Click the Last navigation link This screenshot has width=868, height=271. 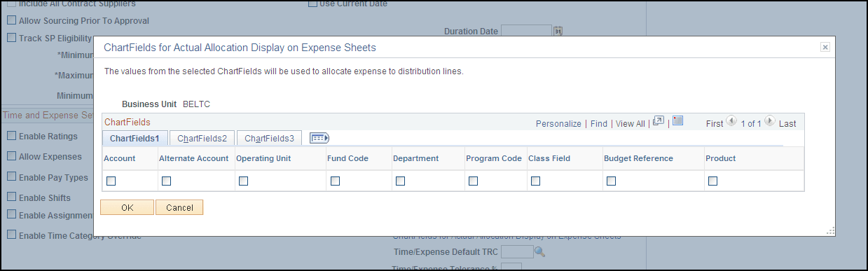787,123
